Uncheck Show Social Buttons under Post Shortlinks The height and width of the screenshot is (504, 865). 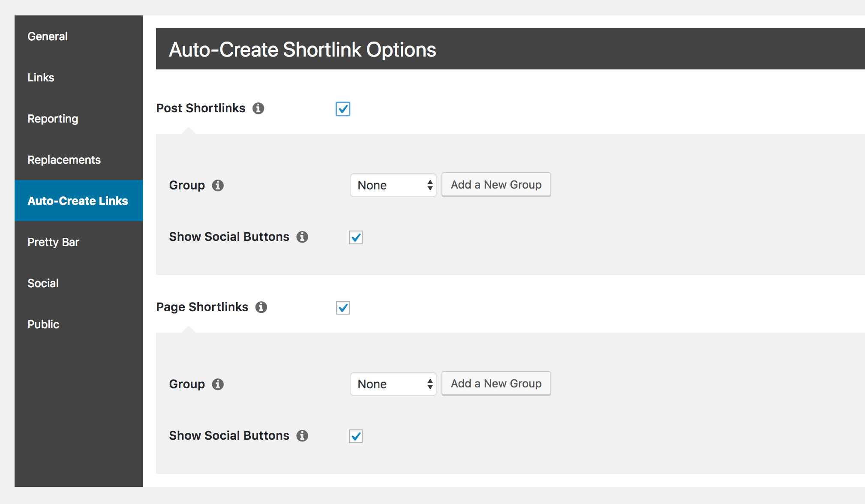pyautogui.click(x=355, y=237)
